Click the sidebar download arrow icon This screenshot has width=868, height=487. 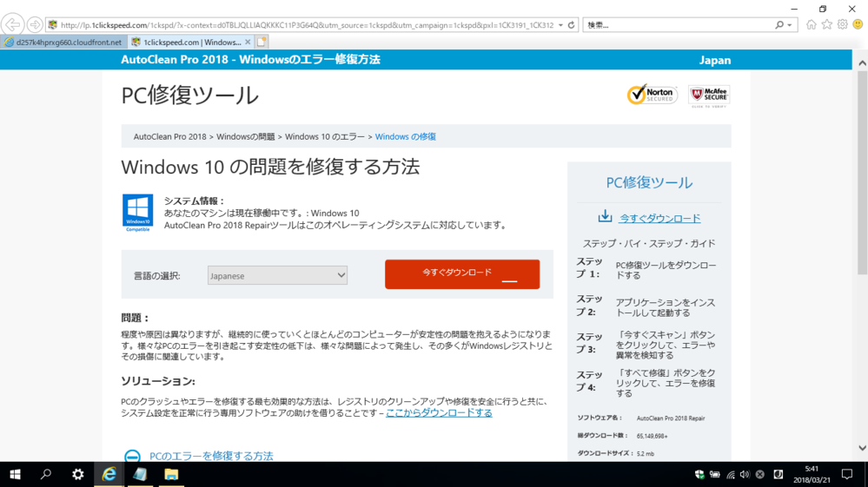(x=605, y=216)
